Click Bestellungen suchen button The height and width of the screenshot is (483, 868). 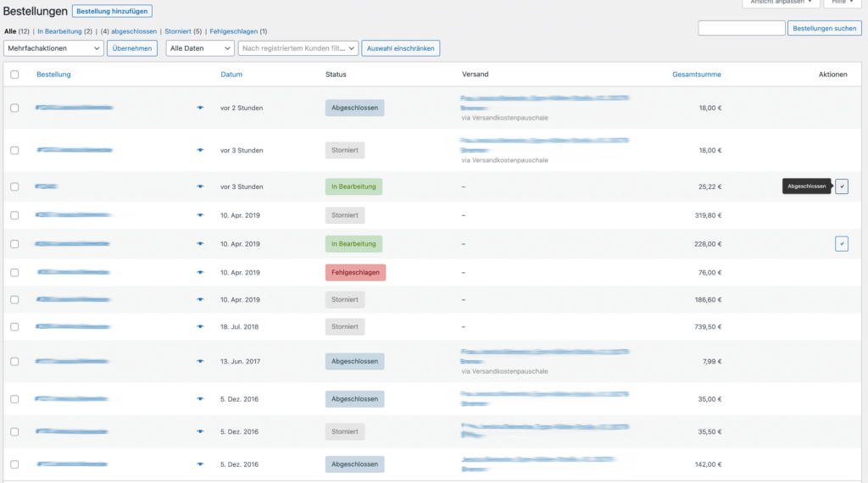tap(824, 28)
